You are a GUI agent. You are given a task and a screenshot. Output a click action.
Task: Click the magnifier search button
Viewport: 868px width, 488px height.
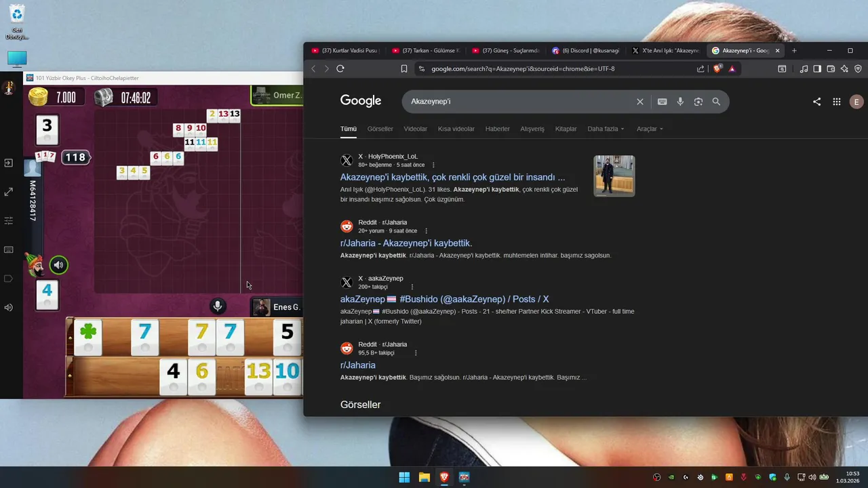tap(716, 102)
